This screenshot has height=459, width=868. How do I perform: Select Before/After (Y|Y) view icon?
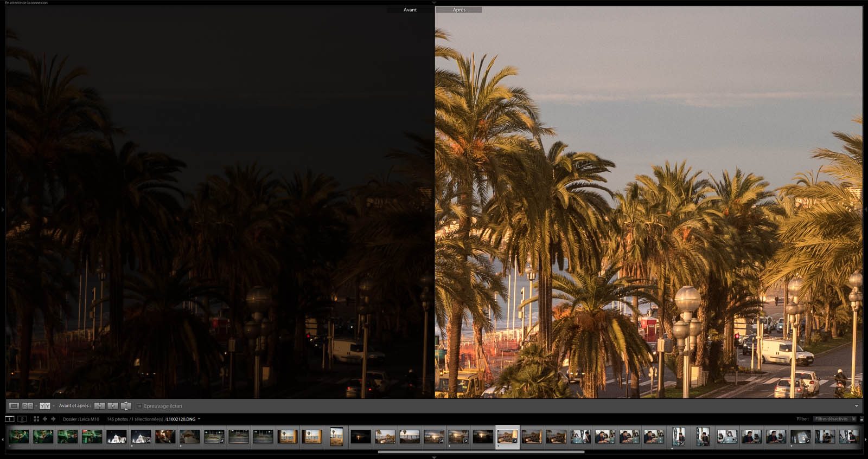44,406
